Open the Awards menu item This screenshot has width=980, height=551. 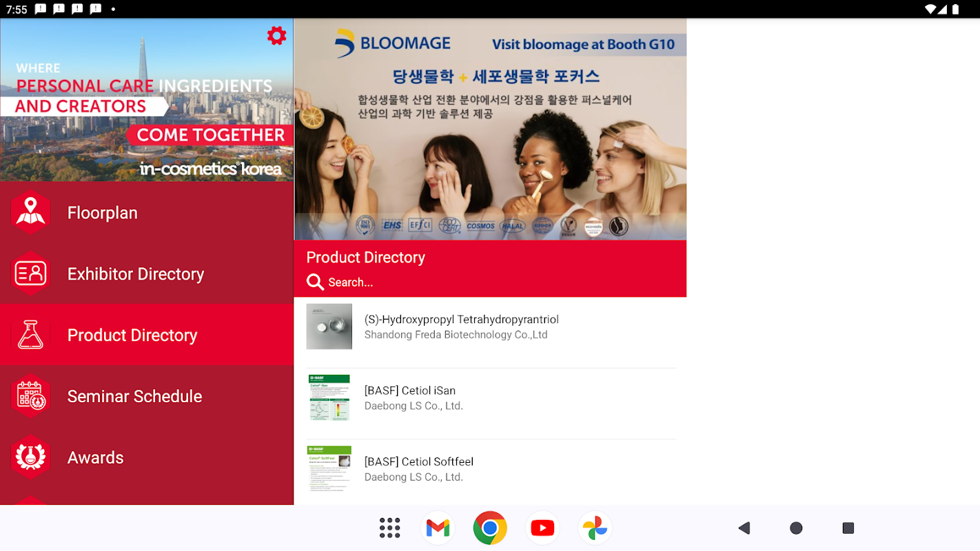click(x=147, y=457)
